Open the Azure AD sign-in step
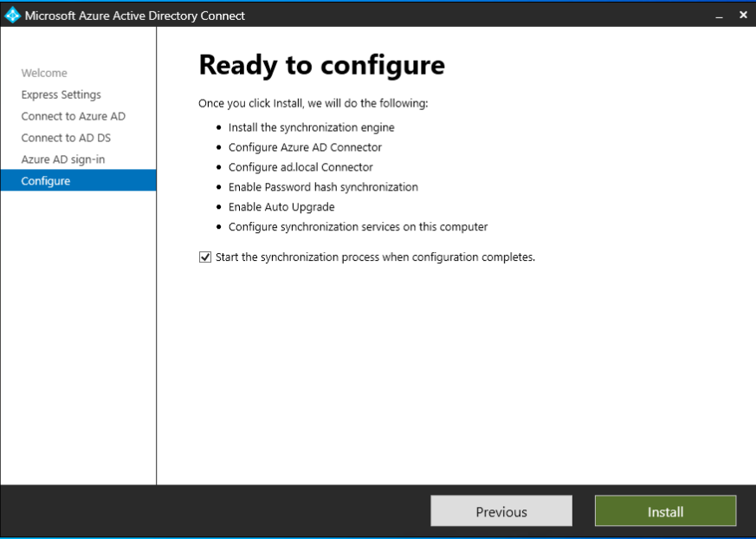The image size is (756, 539). (x=63, y=159)
